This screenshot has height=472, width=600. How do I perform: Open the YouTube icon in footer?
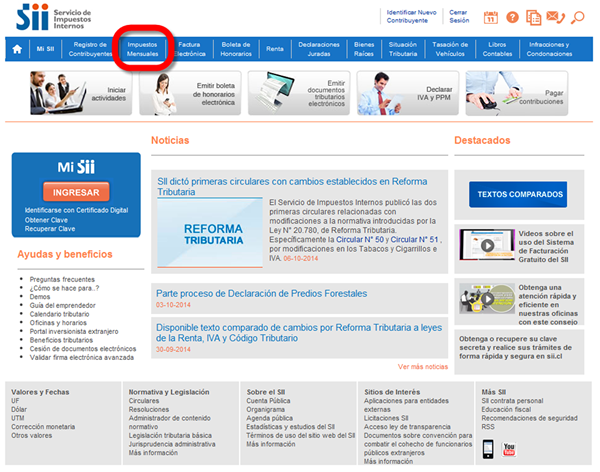509,449
